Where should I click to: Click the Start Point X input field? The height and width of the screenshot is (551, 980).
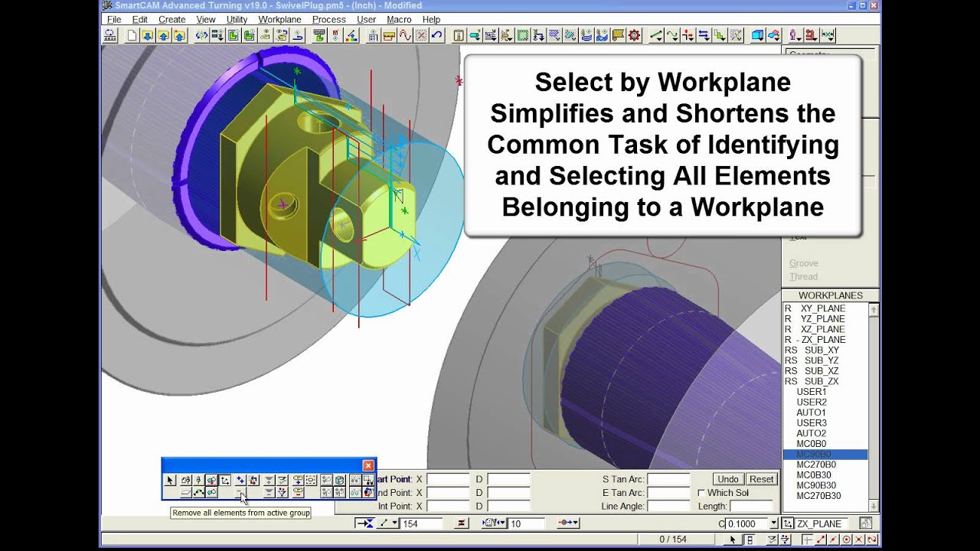coord(448,480)
